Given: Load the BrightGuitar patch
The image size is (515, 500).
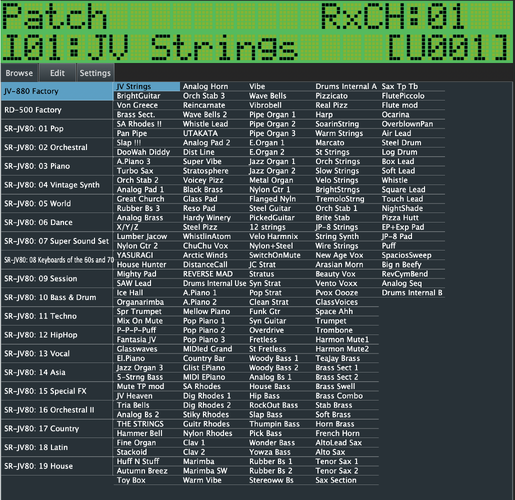Looking at the screenshot, I should pyautogui.click(x=147, y=96).
